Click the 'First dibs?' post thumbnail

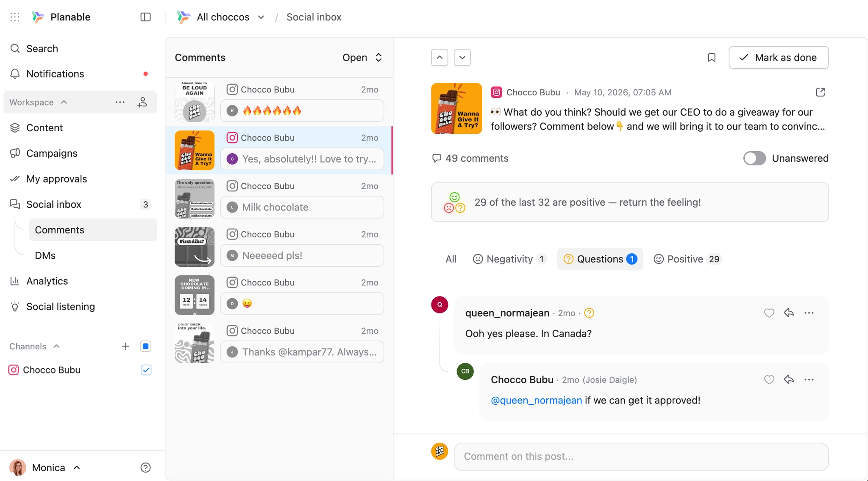click(x=195, y=247)
